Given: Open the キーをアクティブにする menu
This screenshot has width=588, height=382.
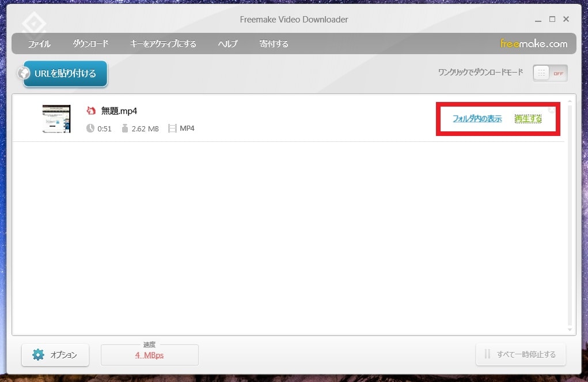Looking at the screenshot, I should (x=163, y=44).
